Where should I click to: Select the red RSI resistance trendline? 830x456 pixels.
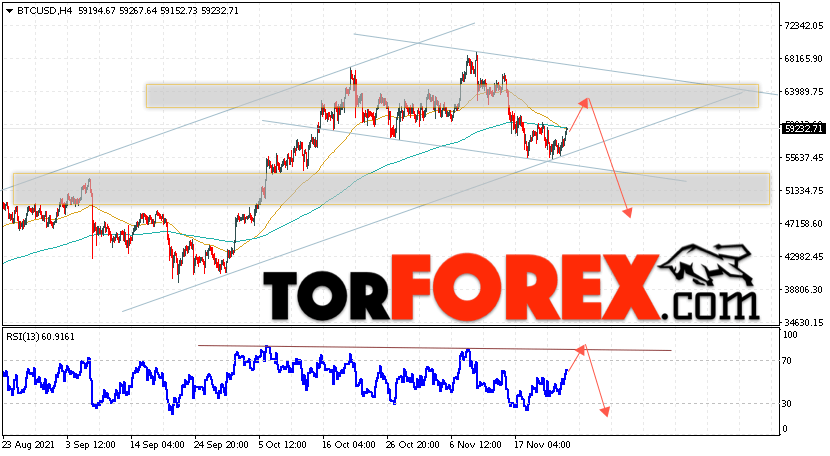pos(435,348)
